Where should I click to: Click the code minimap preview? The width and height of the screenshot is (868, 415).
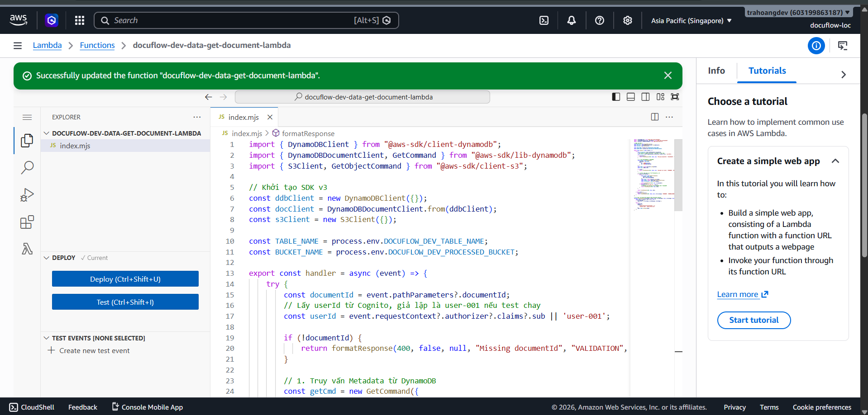pos(654,174)
